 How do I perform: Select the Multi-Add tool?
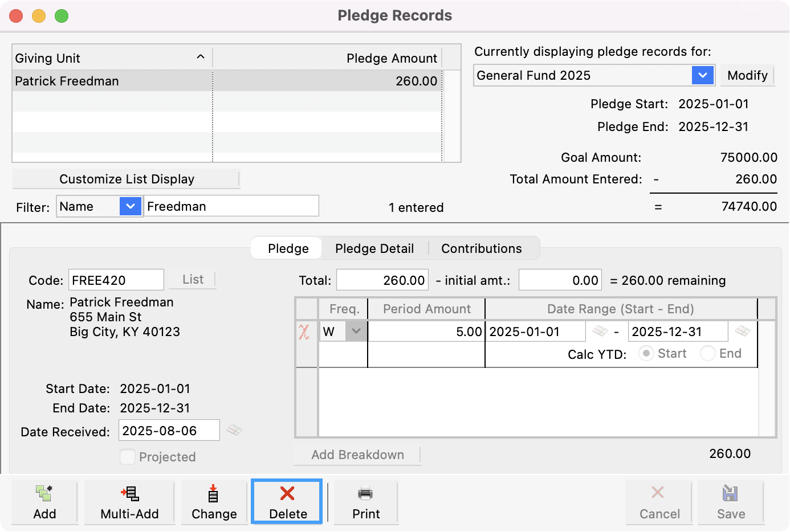pos(129,501)
